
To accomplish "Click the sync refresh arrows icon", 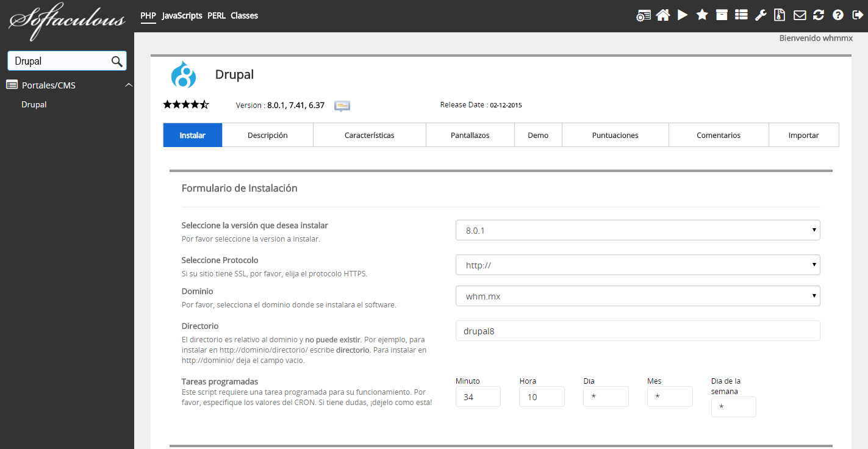I will tap(819, 15).
